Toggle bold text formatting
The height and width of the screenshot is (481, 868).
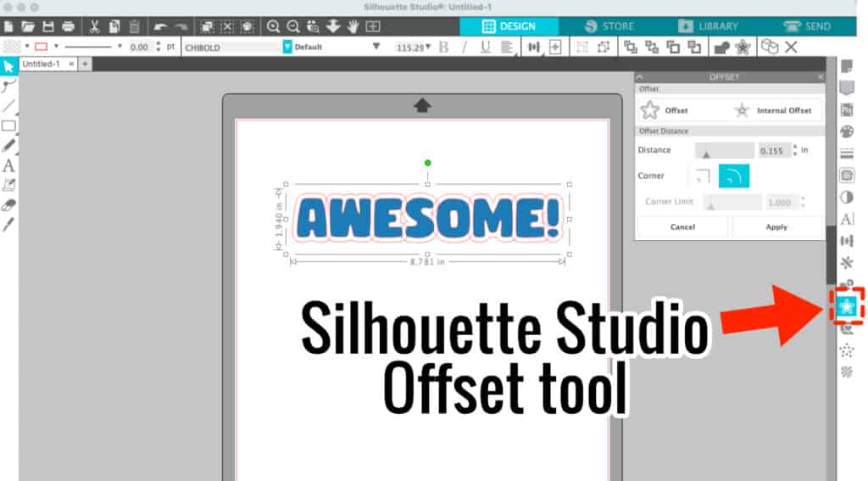[443, 48]
